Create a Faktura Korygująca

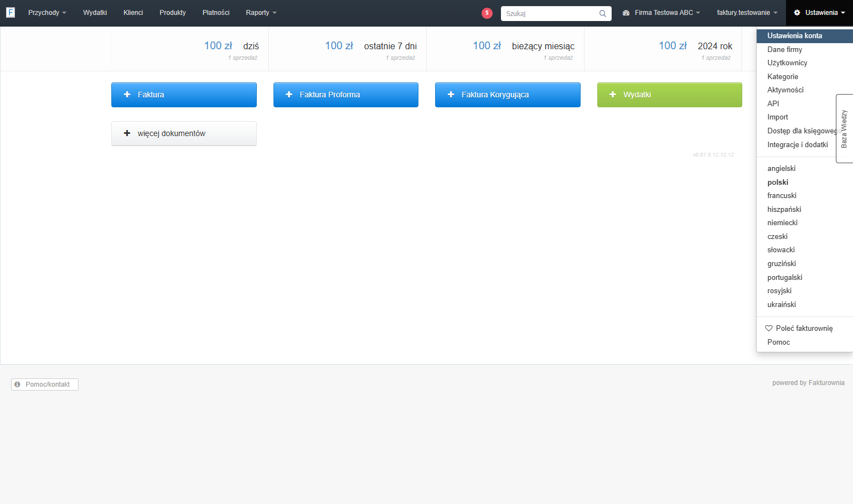pyautogui.click(x=508, y=95)
